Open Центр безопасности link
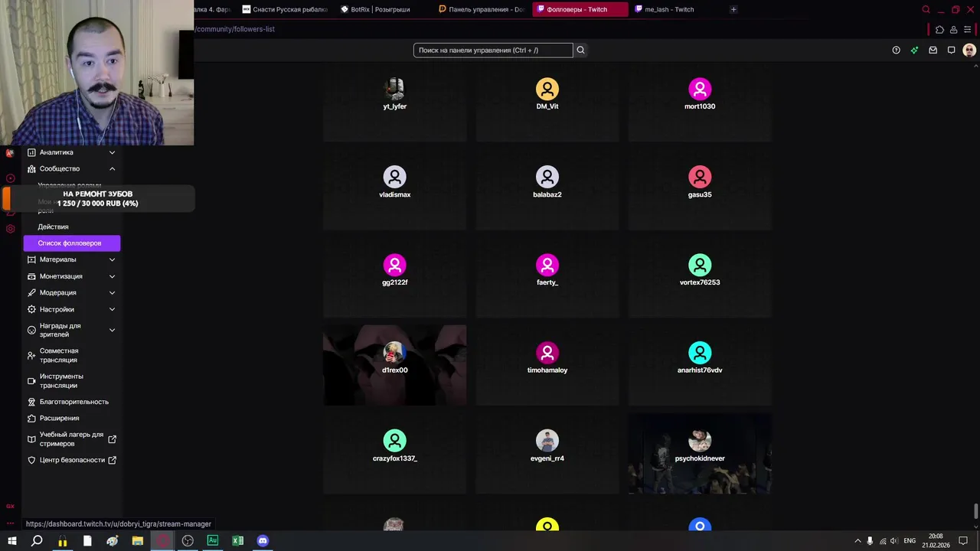The width and height of the screenshot is (980, 551). click(72, 460)
